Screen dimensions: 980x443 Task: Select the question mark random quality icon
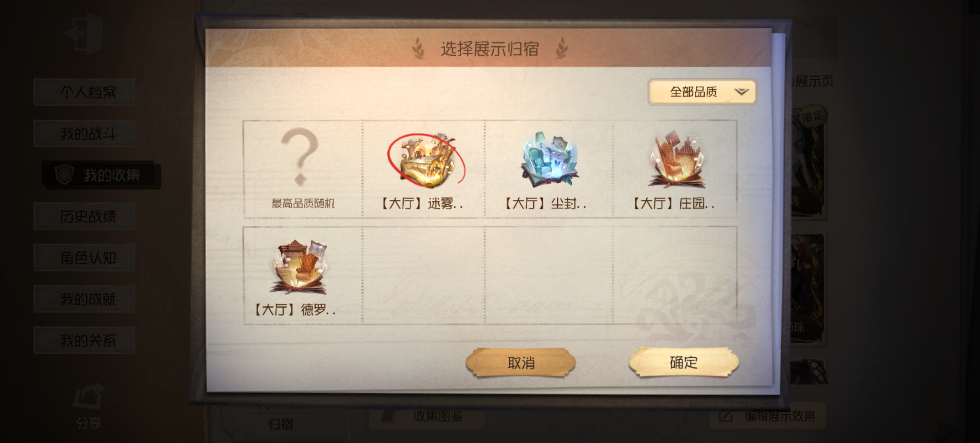pos(300,157)
